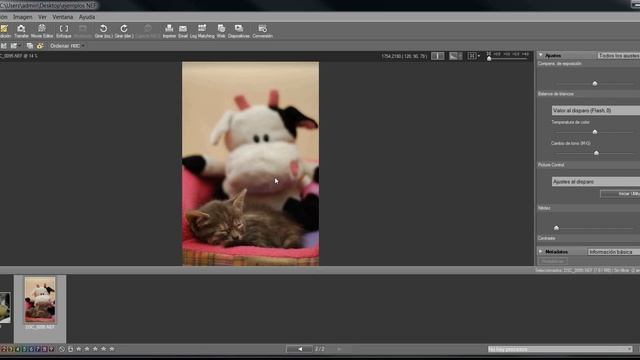
Task: Click the split compare view icon
Action: point(438,56)
